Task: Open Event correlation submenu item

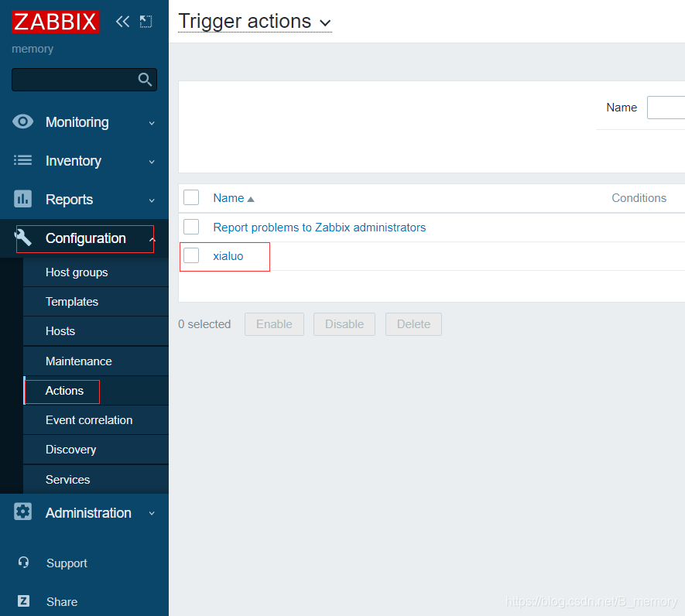Action: [x=96, y=420]
